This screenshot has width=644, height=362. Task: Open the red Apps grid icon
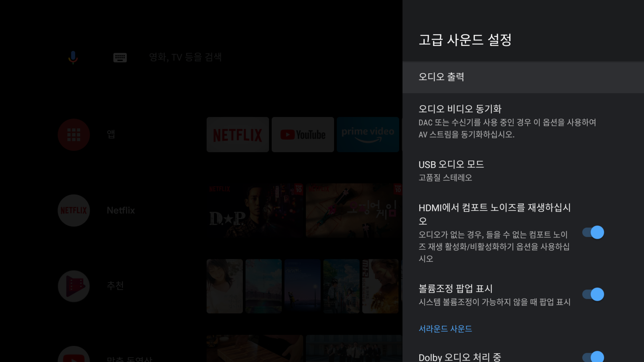pos(74,135)
